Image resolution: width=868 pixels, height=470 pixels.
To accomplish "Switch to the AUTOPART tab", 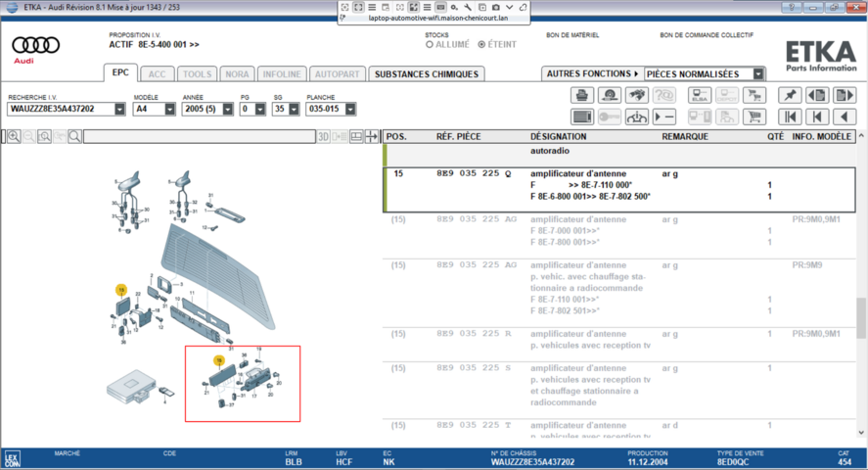I will [338, 74].
